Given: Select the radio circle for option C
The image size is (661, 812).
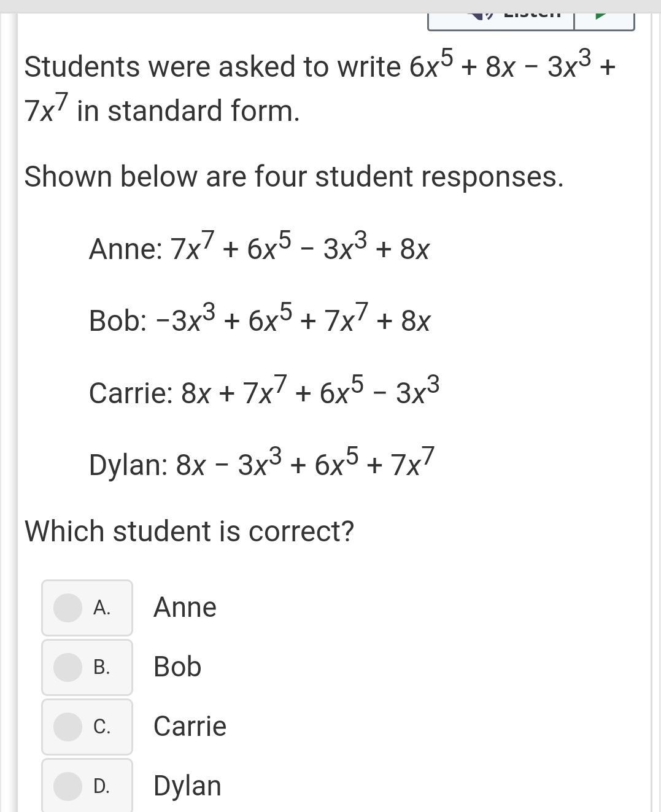Looking at the screenshot, I should click(68, 727).
